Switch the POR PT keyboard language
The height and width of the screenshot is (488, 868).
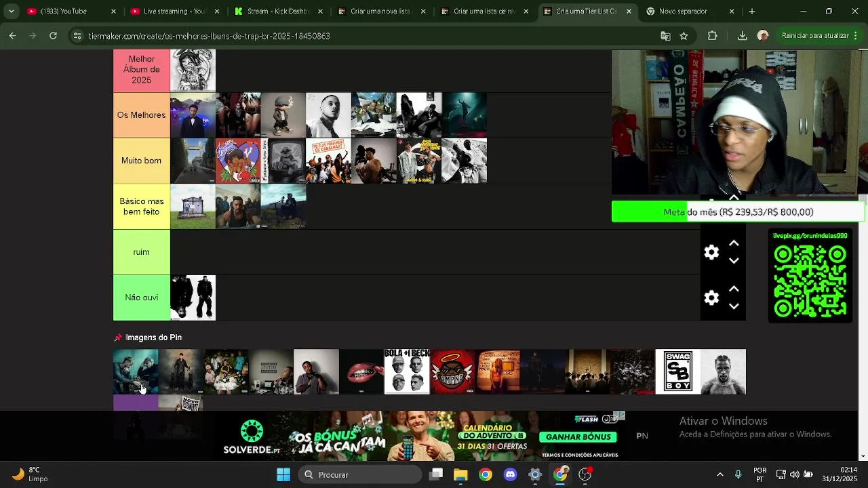(760, 474)
